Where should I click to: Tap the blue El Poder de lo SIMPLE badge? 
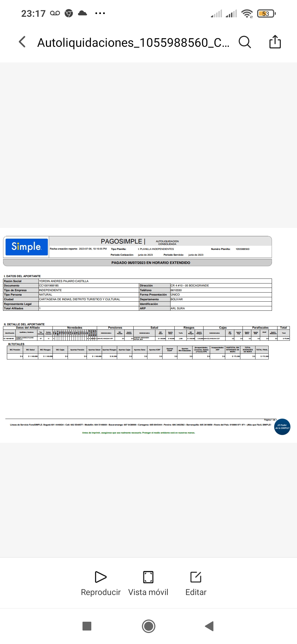282,427
